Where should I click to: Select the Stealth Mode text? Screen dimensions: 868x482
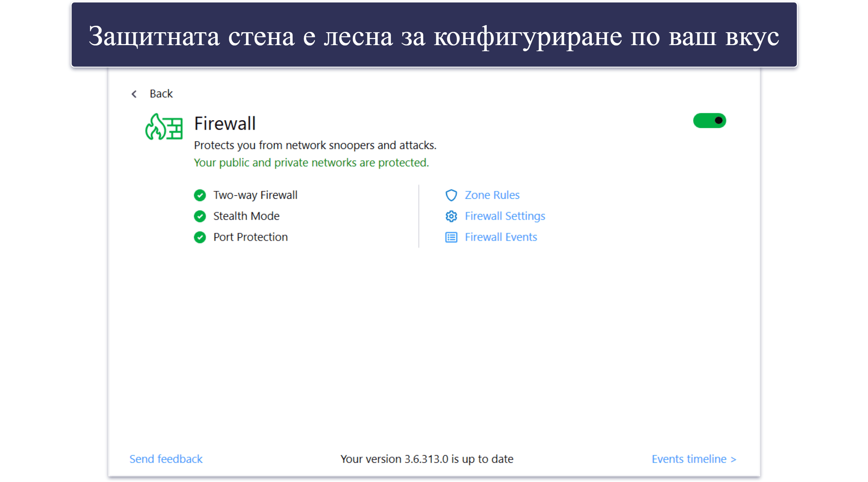point(246,216)
